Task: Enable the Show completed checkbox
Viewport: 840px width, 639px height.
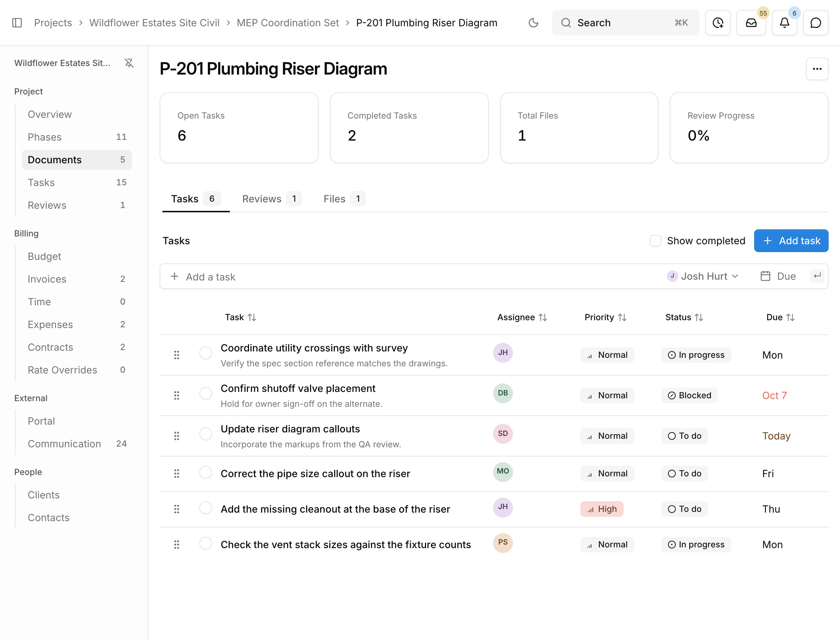Action: point(655,241)
